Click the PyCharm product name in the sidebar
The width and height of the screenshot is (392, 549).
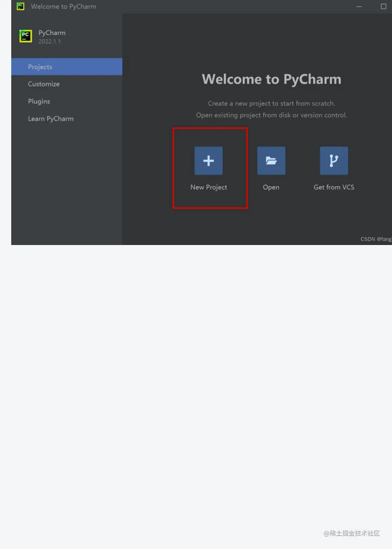tap(52, 33)
